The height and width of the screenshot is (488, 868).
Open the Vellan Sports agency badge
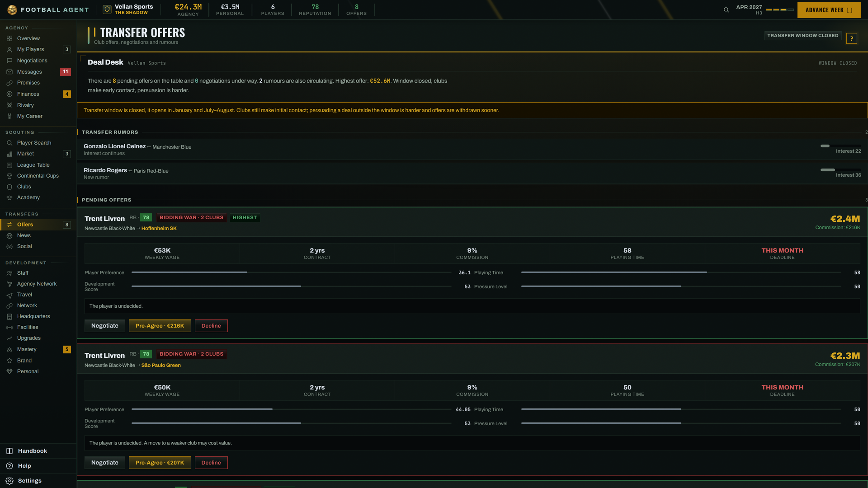[x=128, y=9]
